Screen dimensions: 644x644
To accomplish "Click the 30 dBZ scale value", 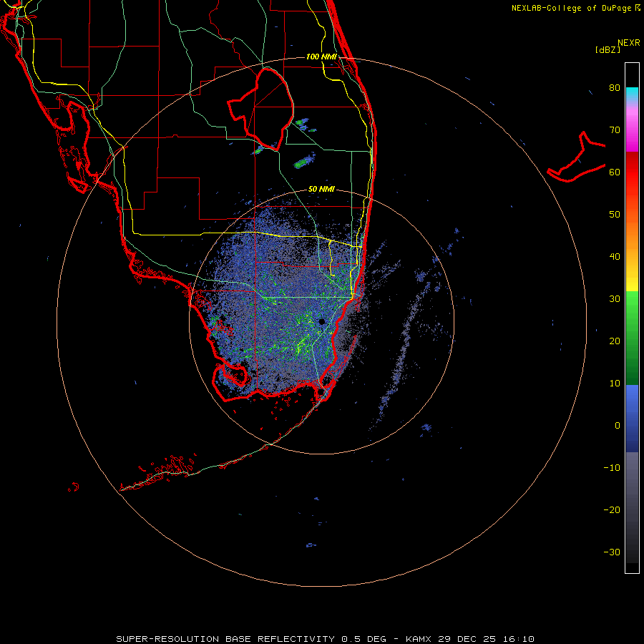I will click(615, 299).
